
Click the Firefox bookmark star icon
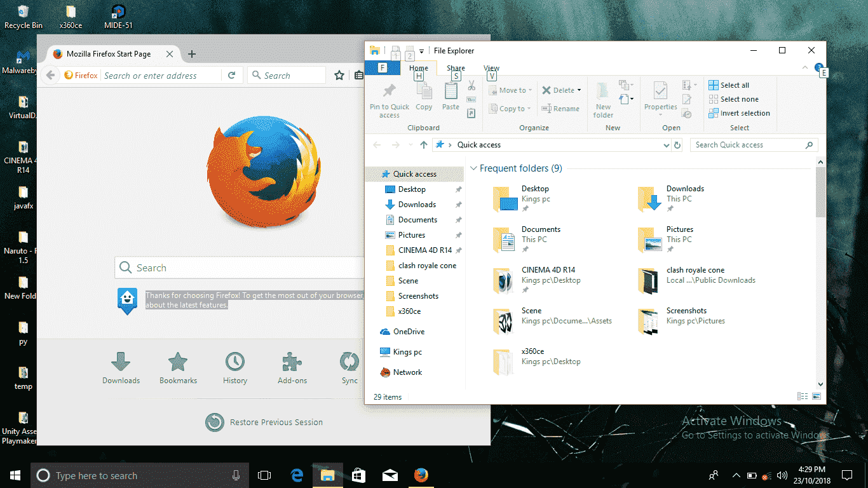[339, 76]
